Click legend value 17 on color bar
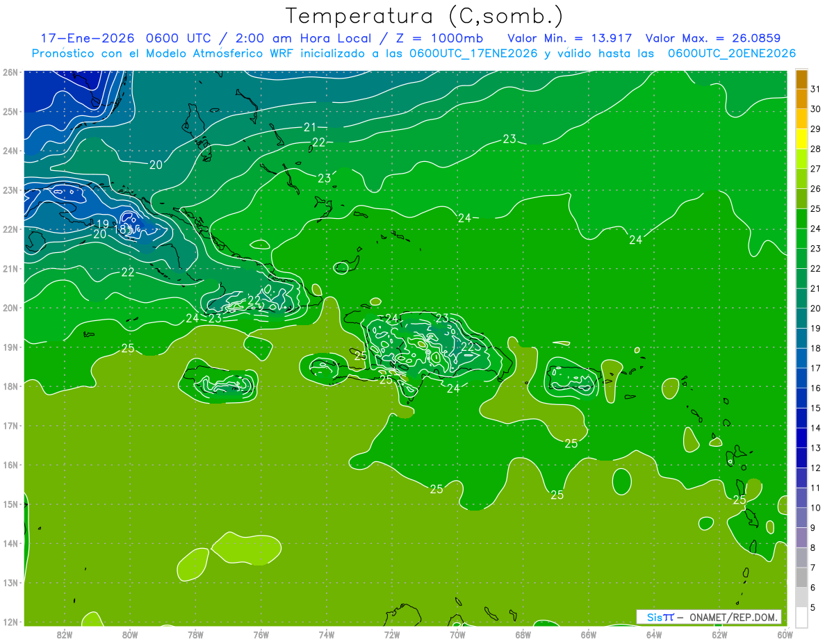Viewport: 834px width, 644px height. click(x=816, y=368)
